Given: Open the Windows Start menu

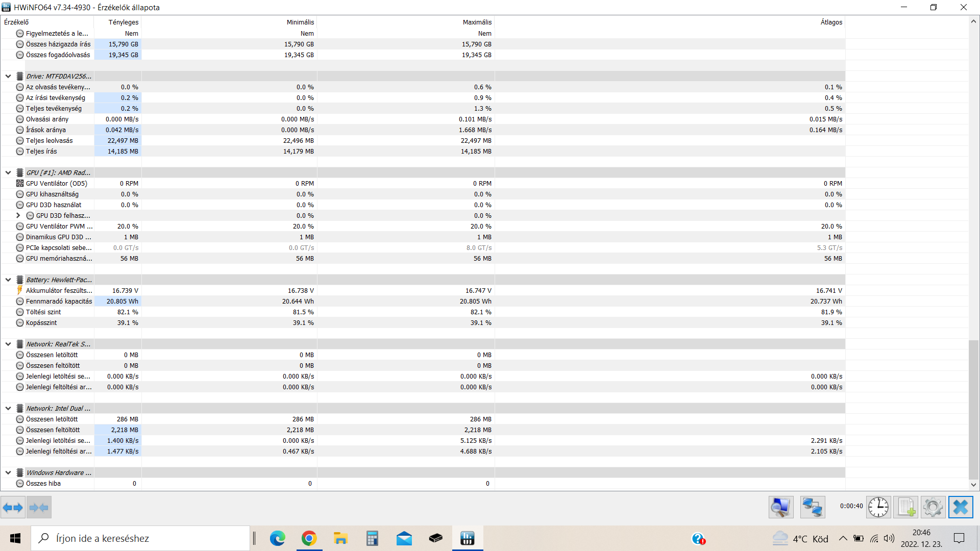Looking at the screenshot, I should (15, 538).
